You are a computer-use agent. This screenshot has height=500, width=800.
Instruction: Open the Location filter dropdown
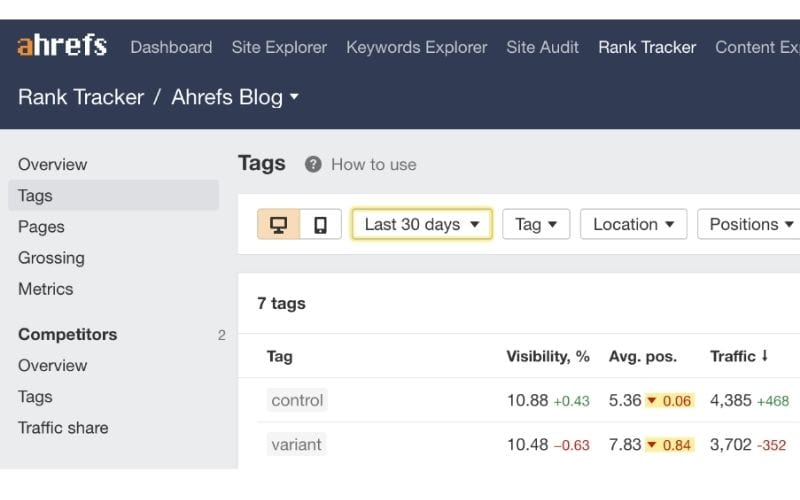633,224
